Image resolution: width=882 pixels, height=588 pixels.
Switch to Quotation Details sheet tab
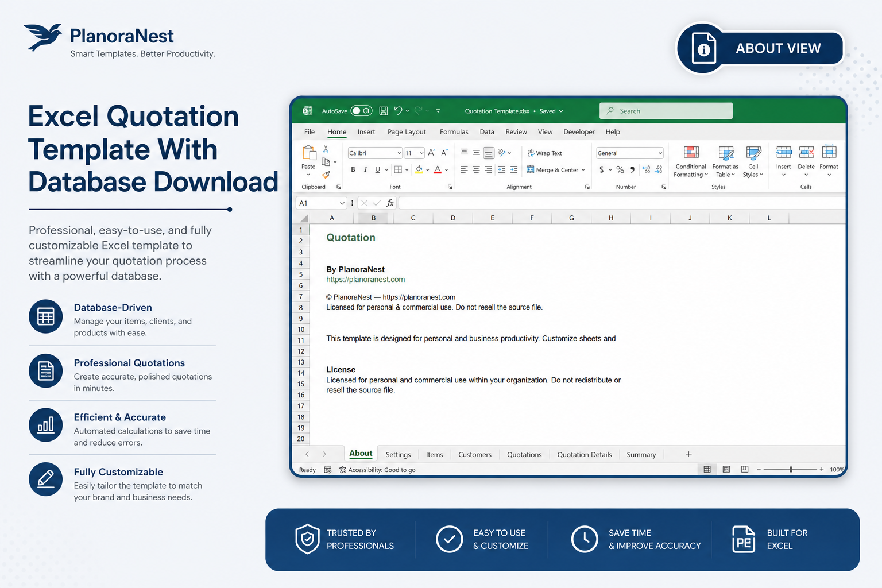(x=585, y=455)
